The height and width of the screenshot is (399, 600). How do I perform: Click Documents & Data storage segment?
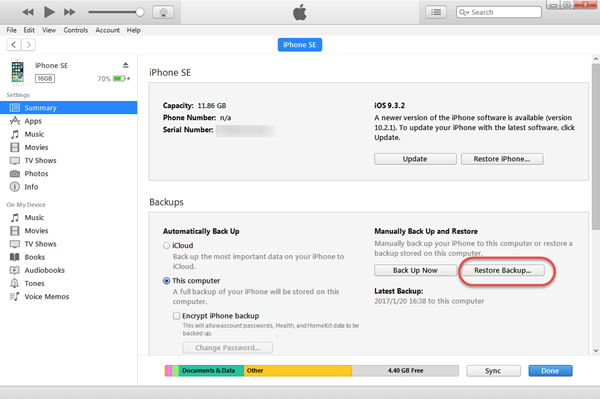(x=211, y=371)
